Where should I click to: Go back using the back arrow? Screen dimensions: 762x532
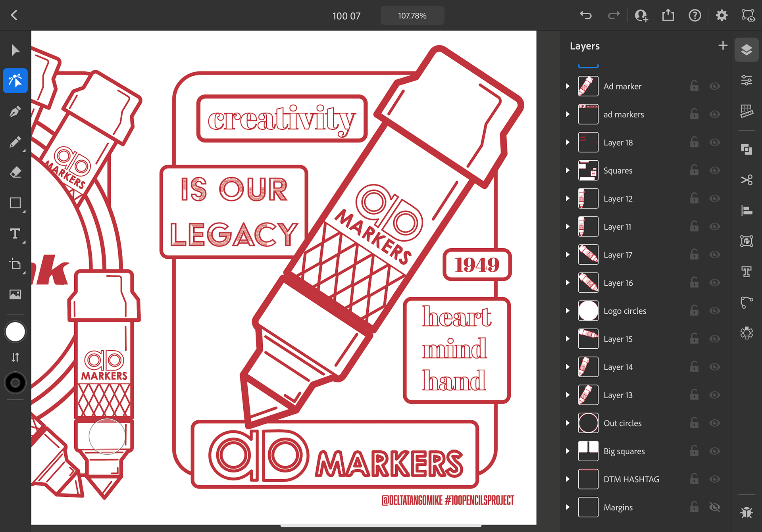pos(14,15)
